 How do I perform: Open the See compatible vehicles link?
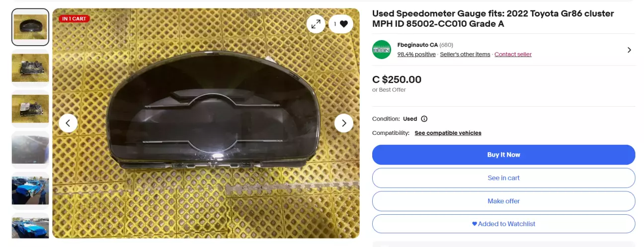(448, 133)
